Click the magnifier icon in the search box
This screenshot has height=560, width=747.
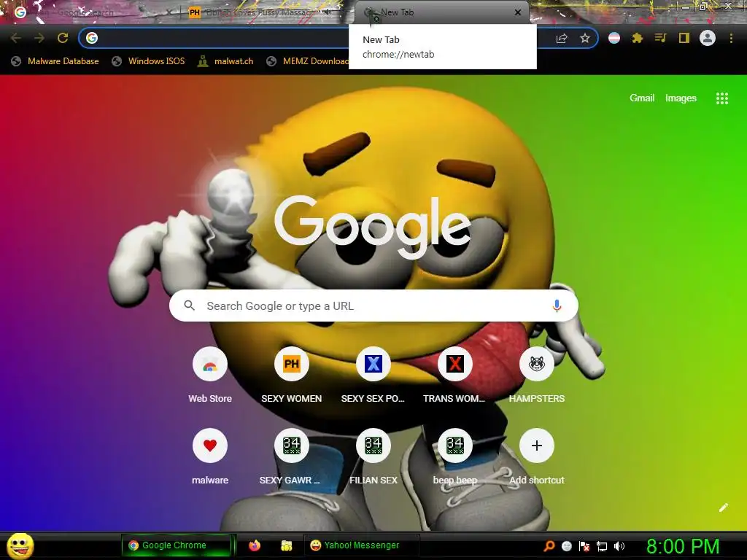click(x=189, y=306)
